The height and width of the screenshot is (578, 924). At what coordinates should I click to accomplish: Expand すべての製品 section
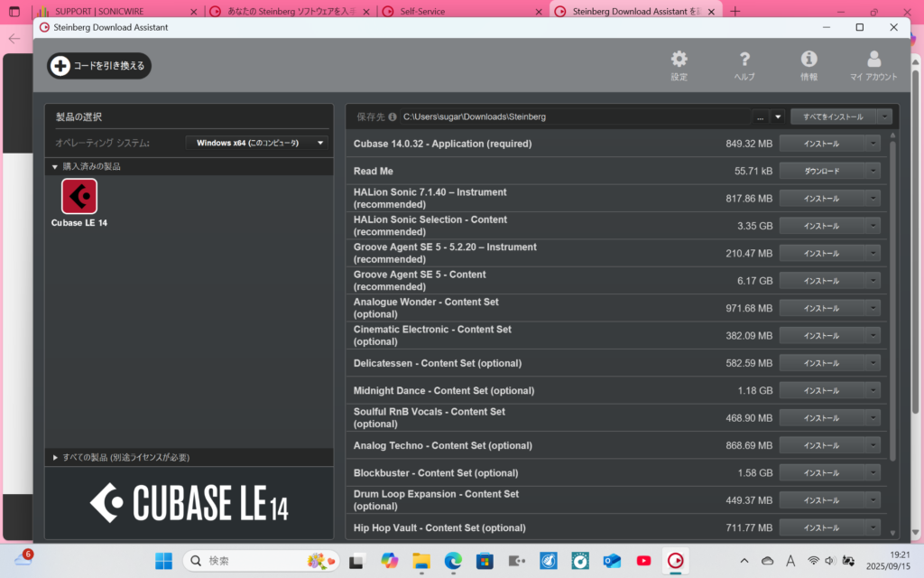(55, 458)
